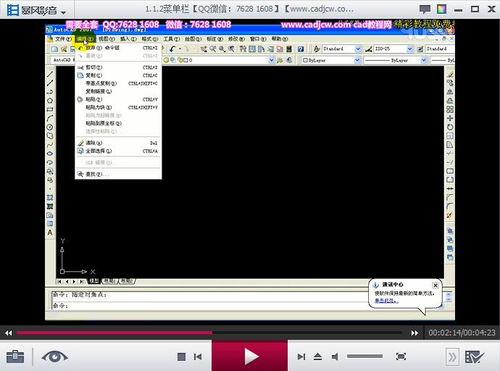Open the 工具 menu

(171, 39)
